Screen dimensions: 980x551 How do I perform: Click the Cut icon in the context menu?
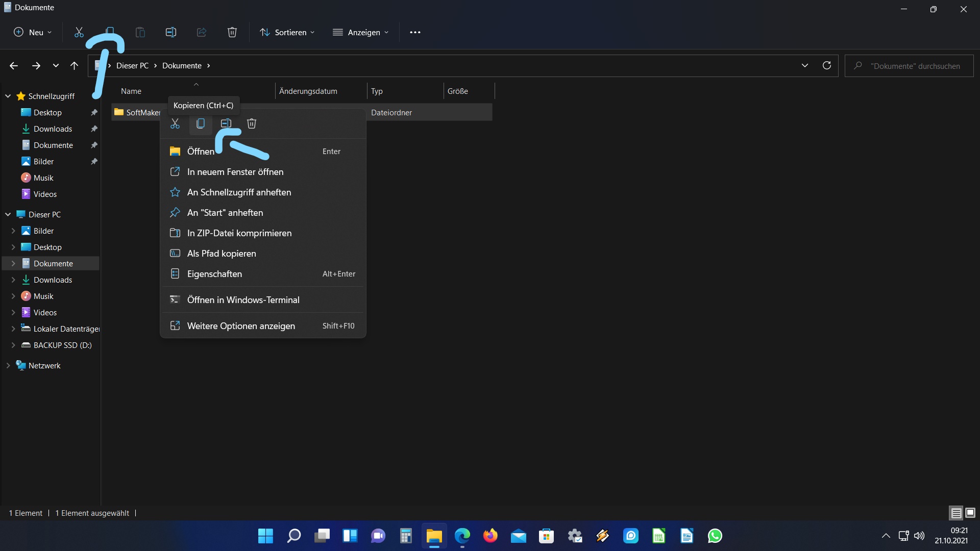[175, 123]
